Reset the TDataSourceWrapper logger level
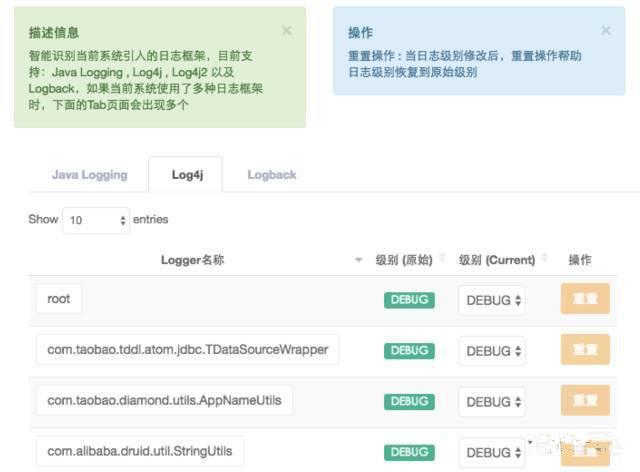This screenshot has height=472, width=640. tap(585, 350)
